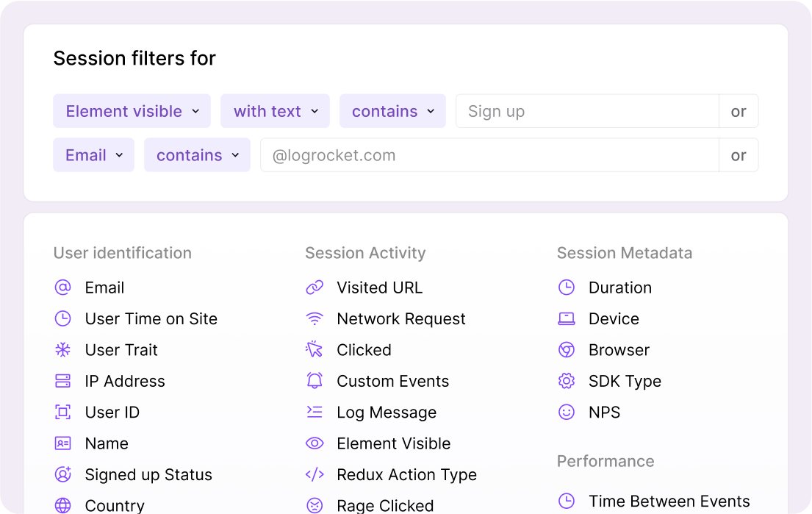
Task: Choose Log Message from Session Activity
Action: point(386,413)
